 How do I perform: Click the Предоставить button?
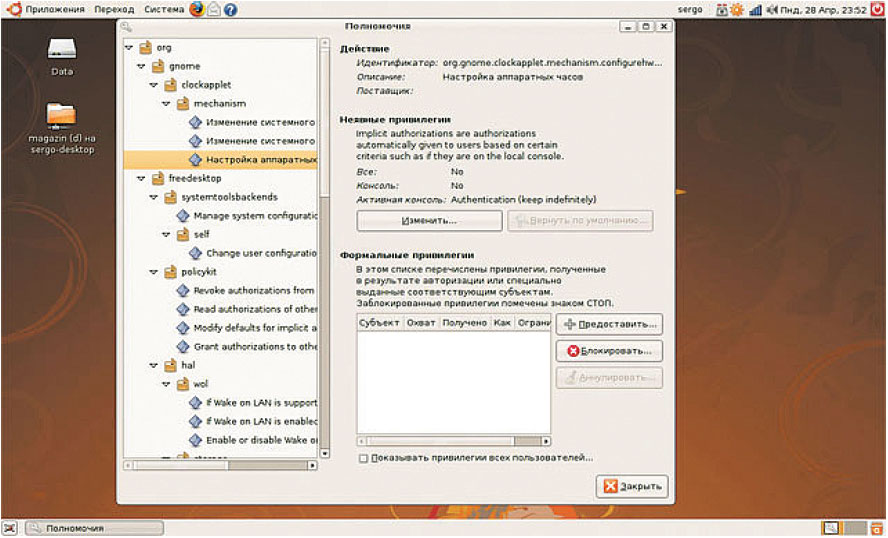point(609,325)
